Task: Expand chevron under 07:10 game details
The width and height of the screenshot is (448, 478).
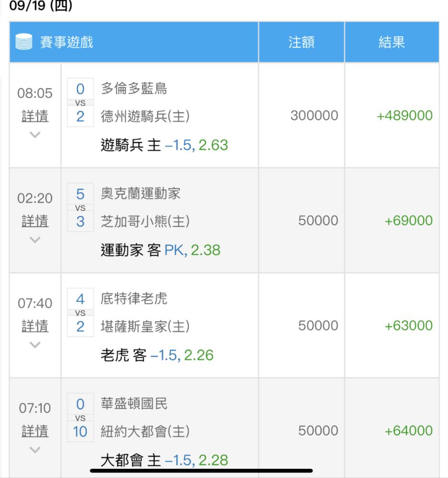Action: pos(35,450)
